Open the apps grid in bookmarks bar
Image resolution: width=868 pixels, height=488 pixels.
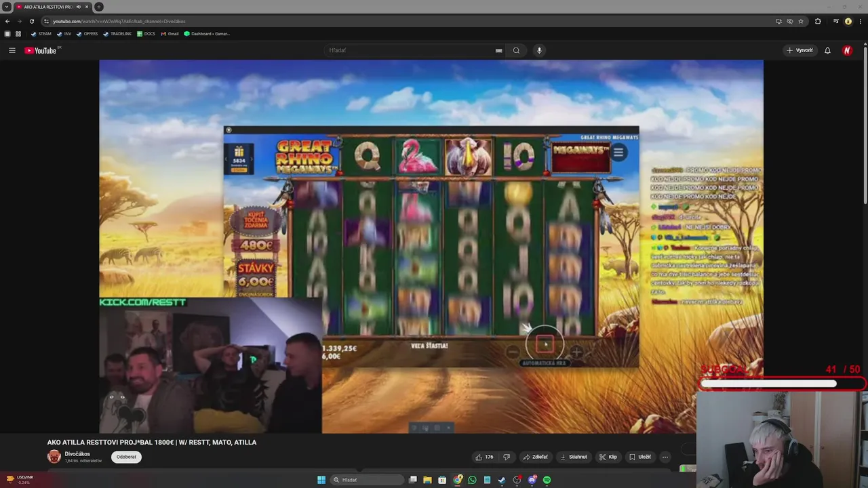coord(18,33)
